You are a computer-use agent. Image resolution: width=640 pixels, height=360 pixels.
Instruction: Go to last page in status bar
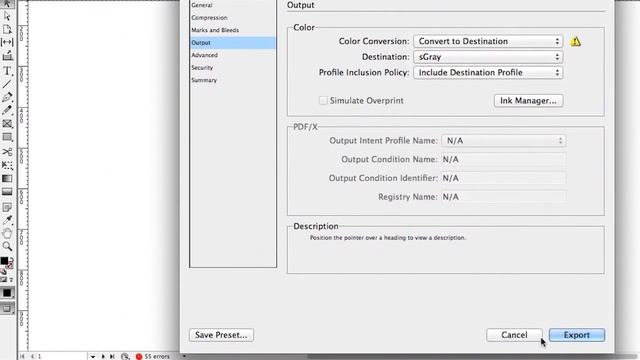tap(112, 356)
